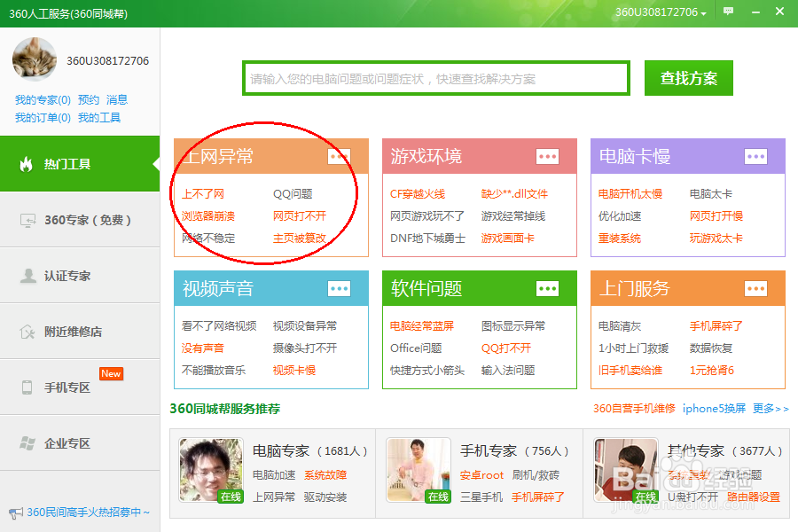Open the 1小时上门救援 link
798x532 pixels.
[634, 348]
